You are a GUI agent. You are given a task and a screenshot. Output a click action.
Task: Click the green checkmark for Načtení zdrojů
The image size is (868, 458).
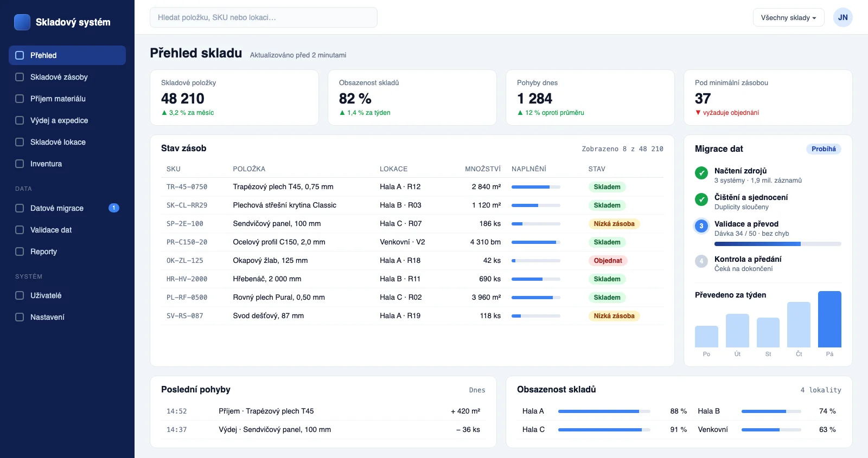coord(701,173)
